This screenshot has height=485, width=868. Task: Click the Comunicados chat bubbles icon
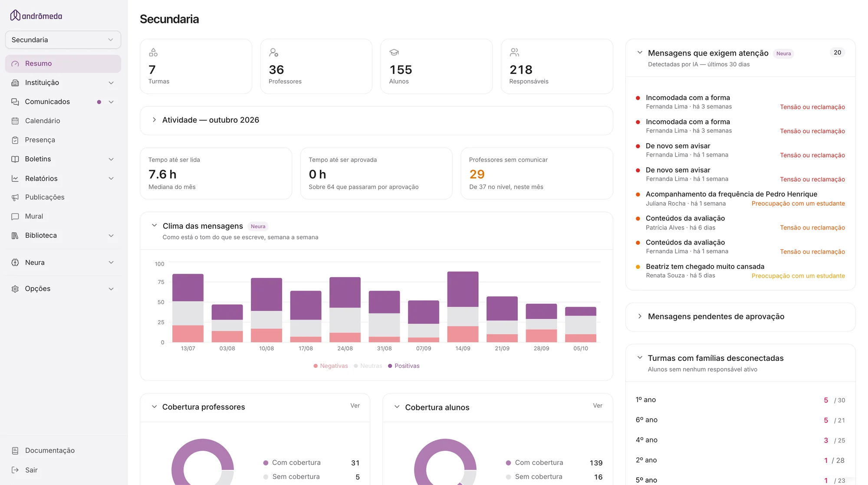tap(15, 102)
